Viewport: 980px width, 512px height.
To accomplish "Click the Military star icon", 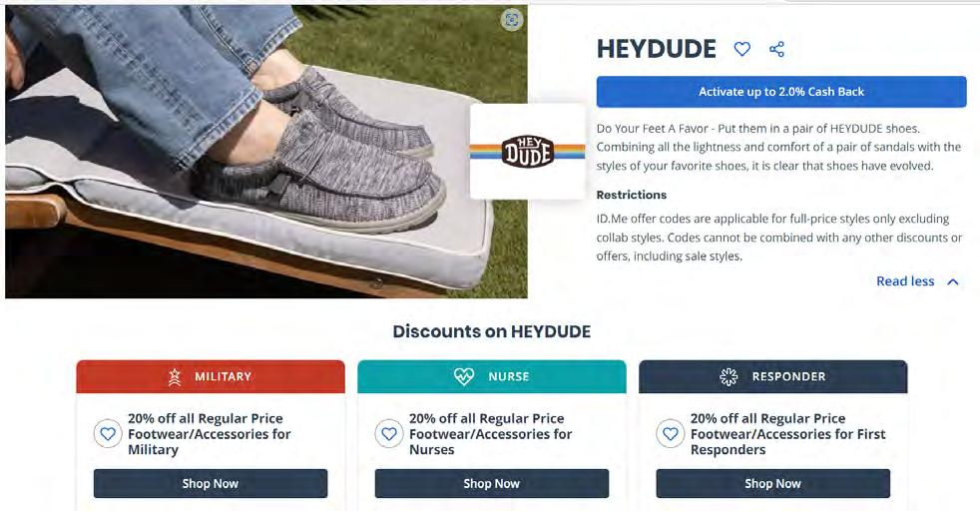I will pos(175,376).
